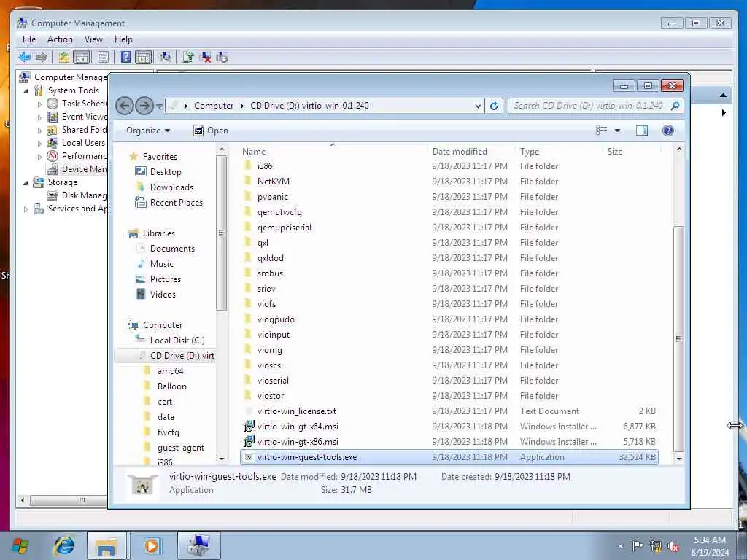The image size is (747, 560).
Task: Click the Open button in Explorer toolbar
Action: pos(211,131)
